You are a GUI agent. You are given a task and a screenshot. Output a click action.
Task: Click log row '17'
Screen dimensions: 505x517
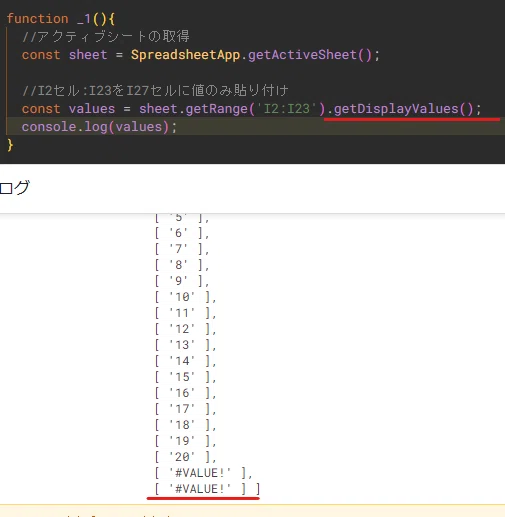click(185, 409)
